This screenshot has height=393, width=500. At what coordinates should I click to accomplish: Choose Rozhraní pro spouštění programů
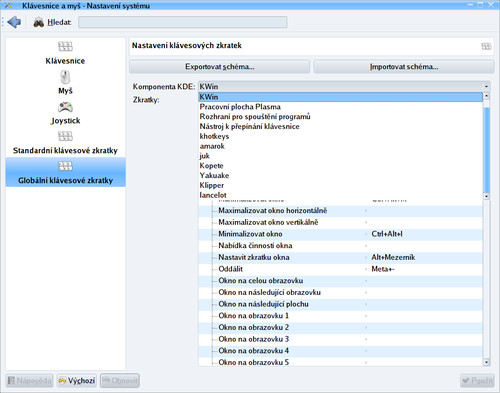click(340, 117)
